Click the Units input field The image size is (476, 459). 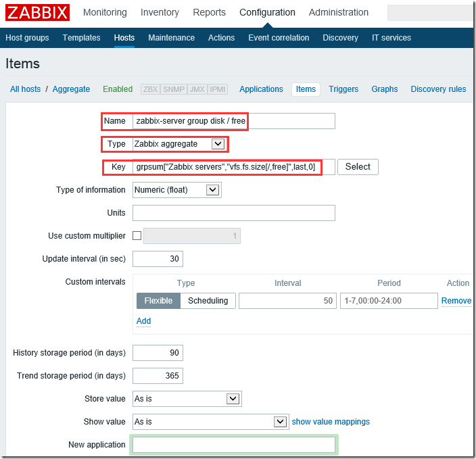tap(234, 213)
